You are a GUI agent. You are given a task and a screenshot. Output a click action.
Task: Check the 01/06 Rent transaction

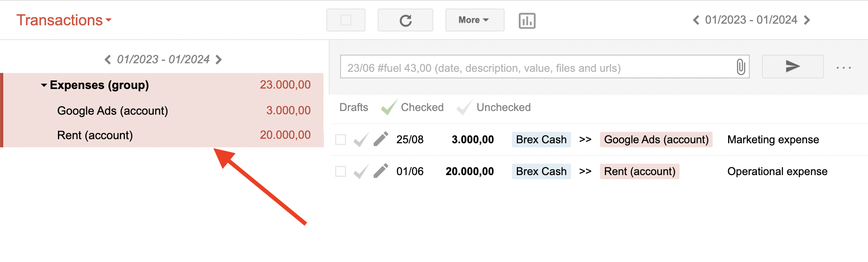coord(361,171)
